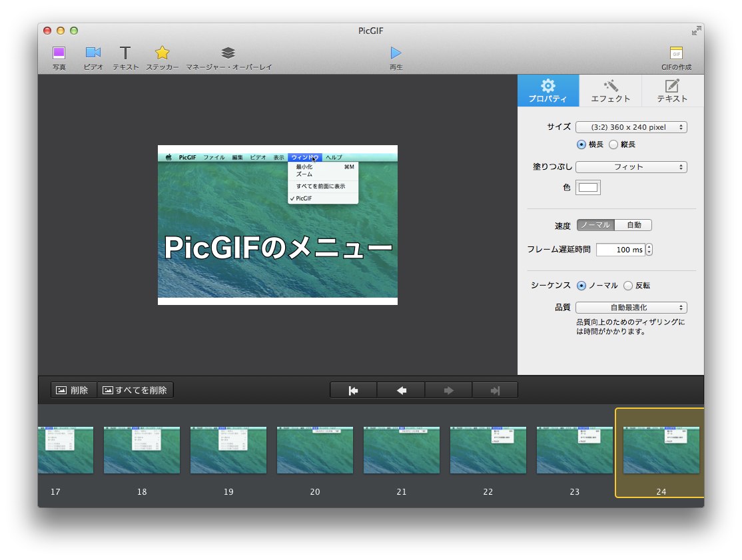
Task: Switch to the テキスト tab in side panel
Action: pos(672,91)
